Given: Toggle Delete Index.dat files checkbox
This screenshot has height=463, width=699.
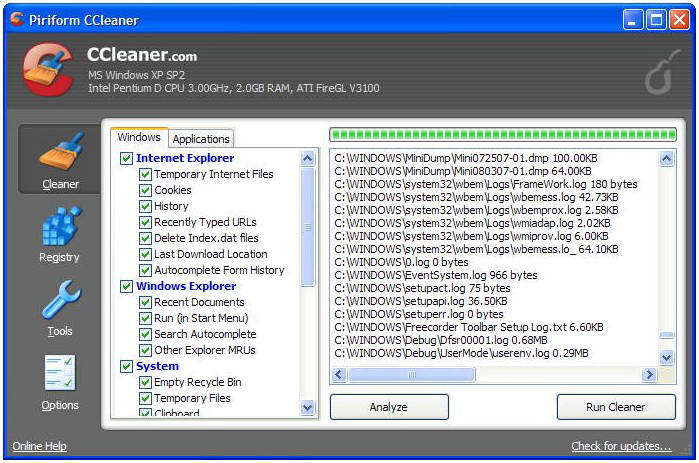Looking at the screenshot, I should click(x=145, y=238).
